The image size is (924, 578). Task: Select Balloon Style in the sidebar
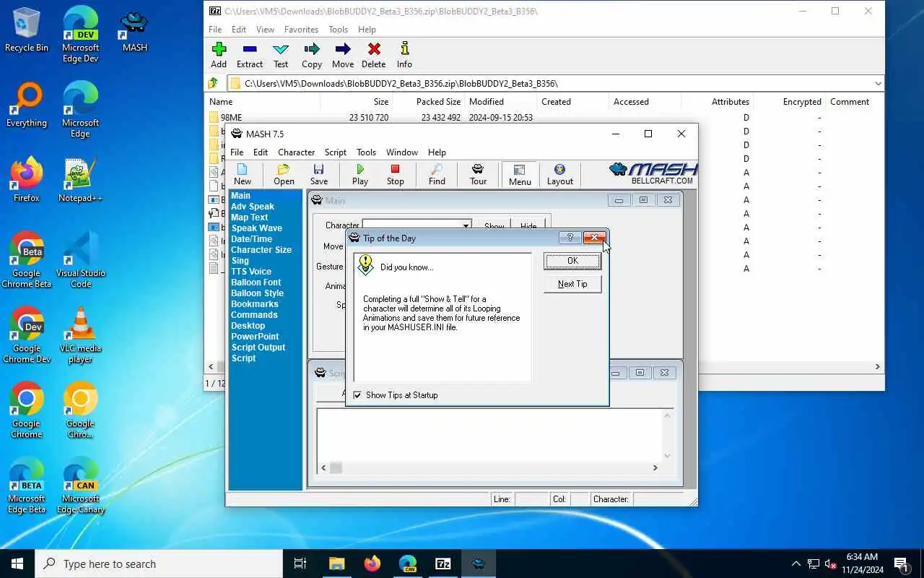click(257, 293)
